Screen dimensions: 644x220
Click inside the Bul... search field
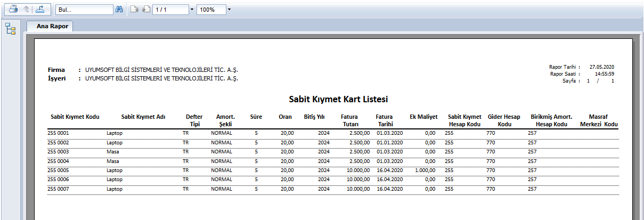[84, 10]
